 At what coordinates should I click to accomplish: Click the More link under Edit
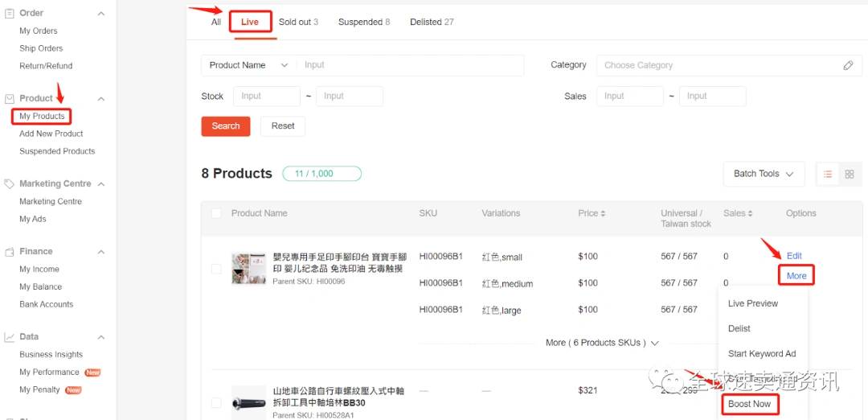pos(796,276)
